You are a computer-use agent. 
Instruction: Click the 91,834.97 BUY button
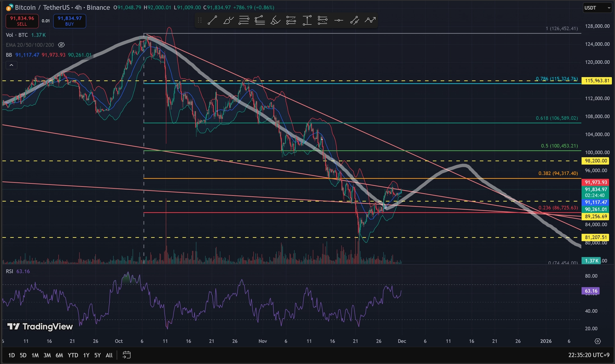tap(70, 21)
